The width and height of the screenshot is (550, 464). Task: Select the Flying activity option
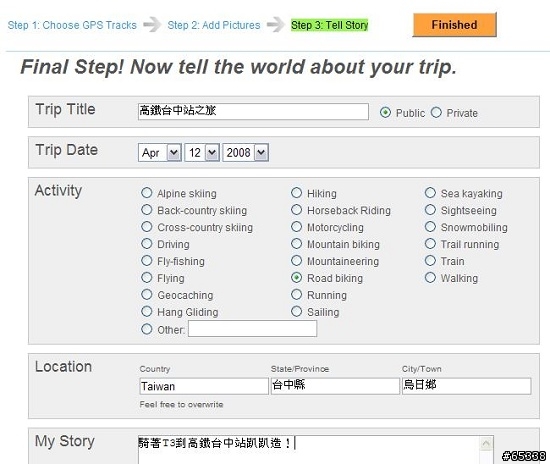coord(147,277)
